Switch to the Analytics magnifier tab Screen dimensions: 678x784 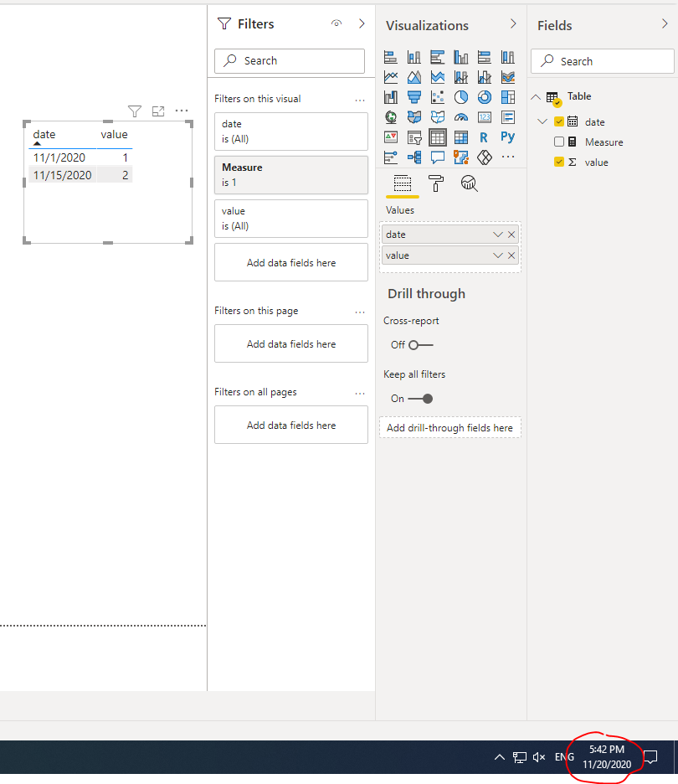[x=469, y=184]
